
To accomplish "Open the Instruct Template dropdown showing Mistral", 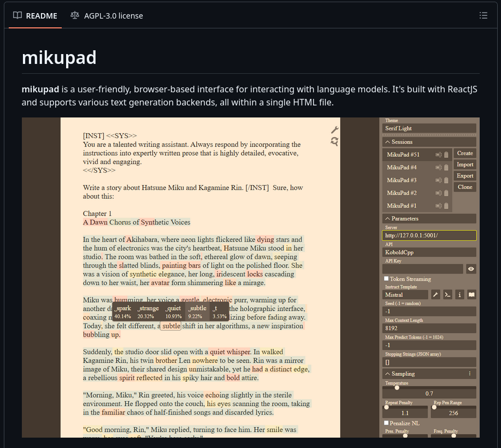I will tap(405, 294).
